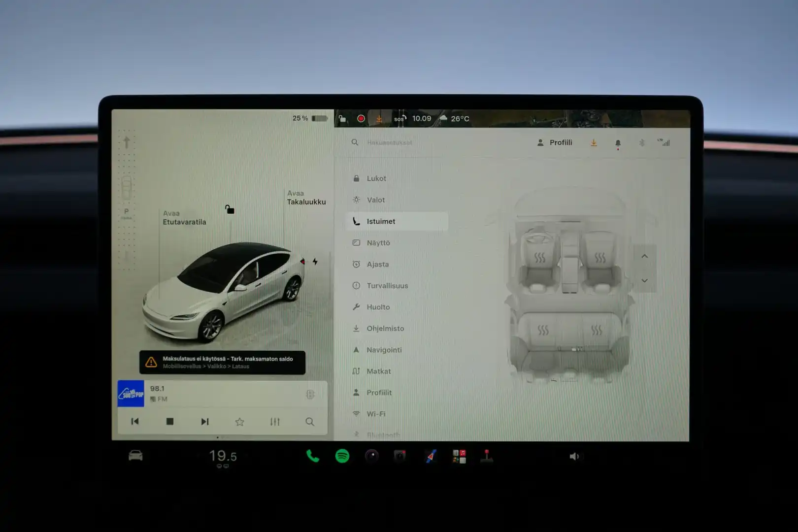Open the Phone app
The image size is (798, 532).
click(313, 456)
